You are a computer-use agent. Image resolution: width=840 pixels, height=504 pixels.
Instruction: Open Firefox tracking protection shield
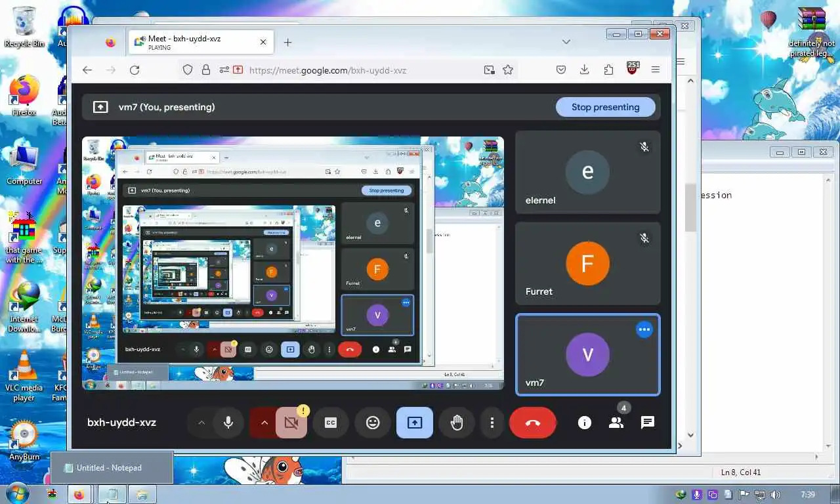[x=188, y=70]
